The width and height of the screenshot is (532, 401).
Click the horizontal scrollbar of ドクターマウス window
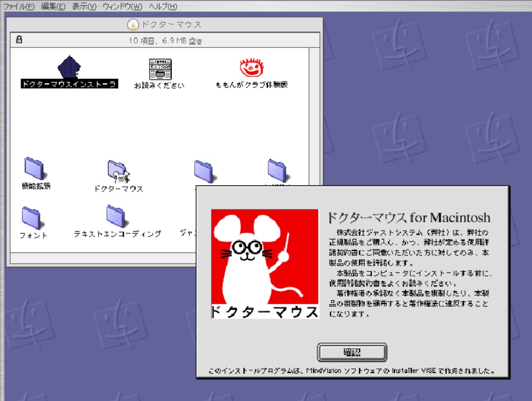click(x=103, y=258)
